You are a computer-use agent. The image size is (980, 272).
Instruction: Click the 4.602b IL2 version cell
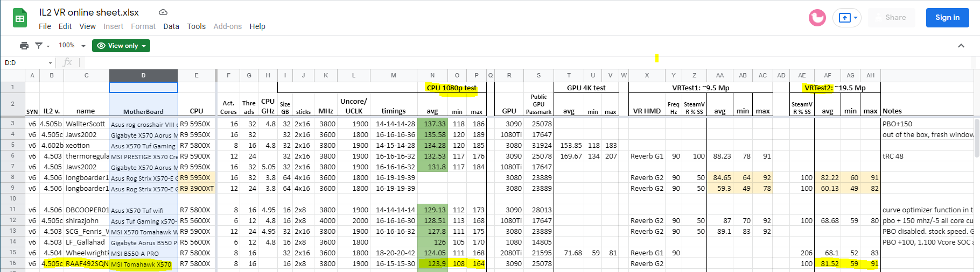click(x=52, y=145)
